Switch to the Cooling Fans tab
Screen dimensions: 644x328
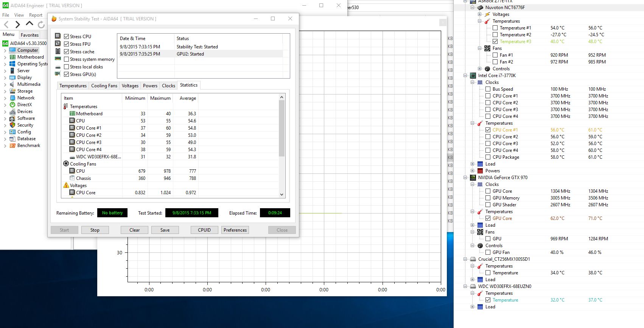point(104,86)
